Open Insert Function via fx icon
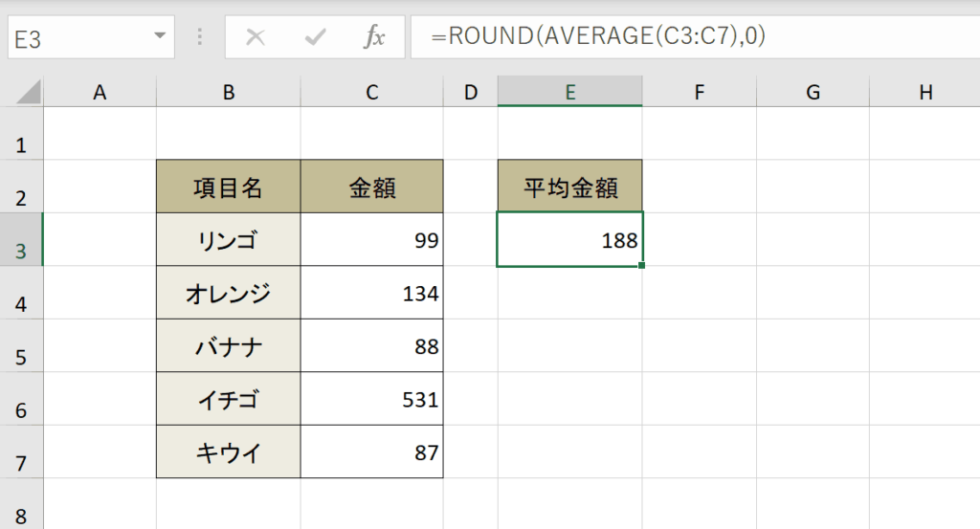Viewport: 980px width, 529px height. pos(374,37)
